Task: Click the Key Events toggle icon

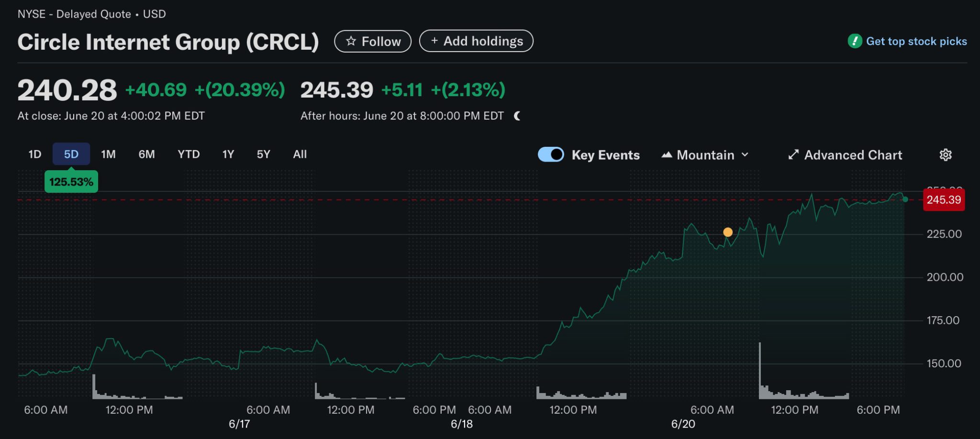Action: click(x=551, y=154)
